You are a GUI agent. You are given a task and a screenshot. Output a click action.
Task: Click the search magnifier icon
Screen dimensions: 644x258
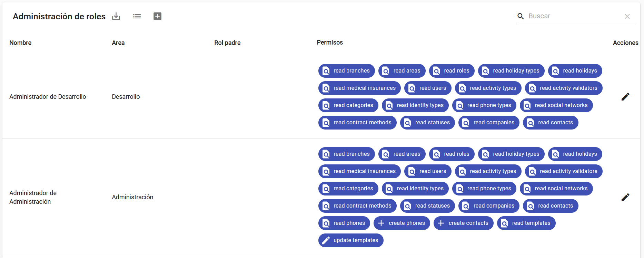(521, 16)
